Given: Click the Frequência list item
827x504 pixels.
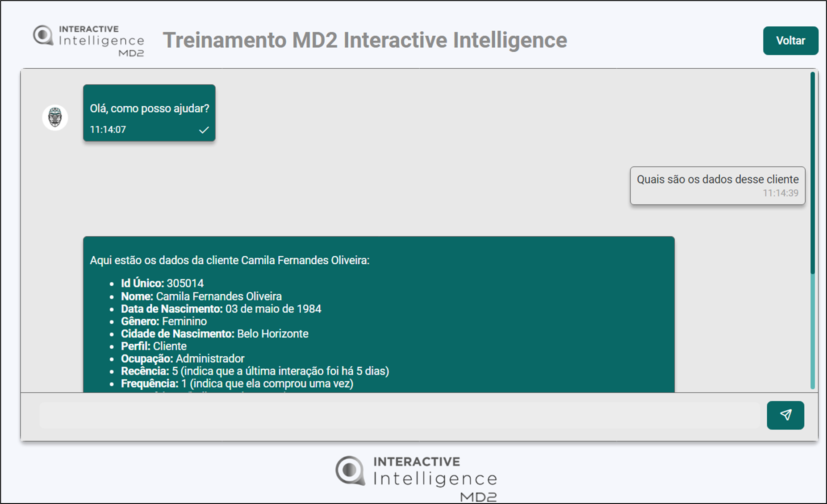Looking at the screenshot, I should click(x=237, y=384).
